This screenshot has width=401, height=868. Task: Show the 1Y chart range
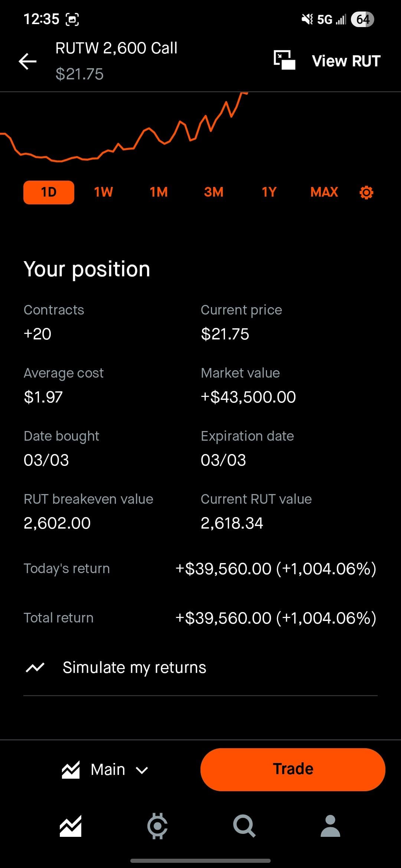269,193
